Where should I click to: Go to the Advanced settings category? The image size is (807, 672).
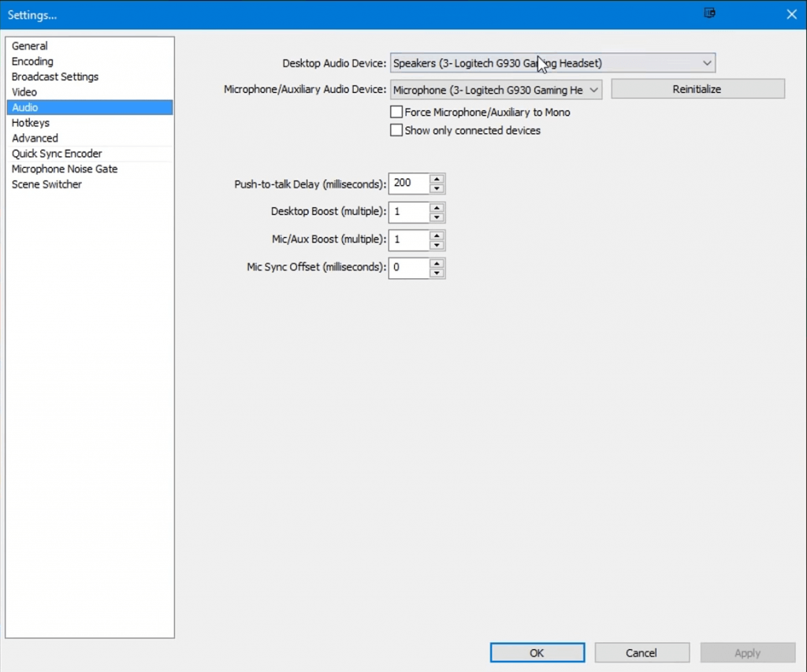click(x=90, y=139)
